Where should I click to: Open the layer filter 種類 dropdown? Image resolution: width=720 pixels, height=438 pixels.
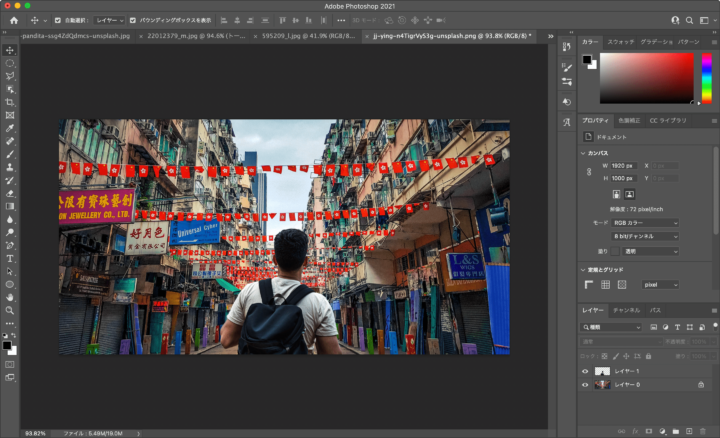click(x=611, y=327)
